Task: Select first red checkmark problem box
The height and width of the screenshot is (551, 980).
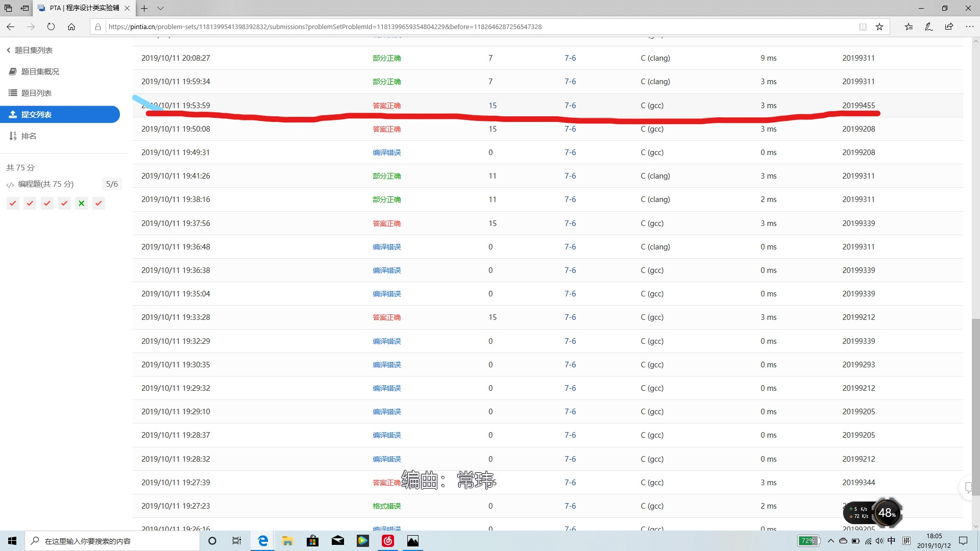Action: click(x=13, y=203)
